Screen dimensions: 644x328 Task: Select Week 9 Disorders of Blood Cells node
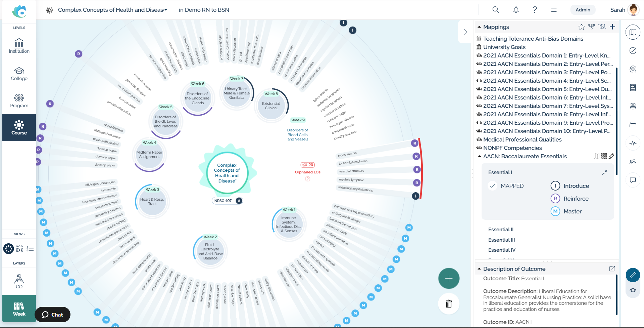(x=298, y=134)
